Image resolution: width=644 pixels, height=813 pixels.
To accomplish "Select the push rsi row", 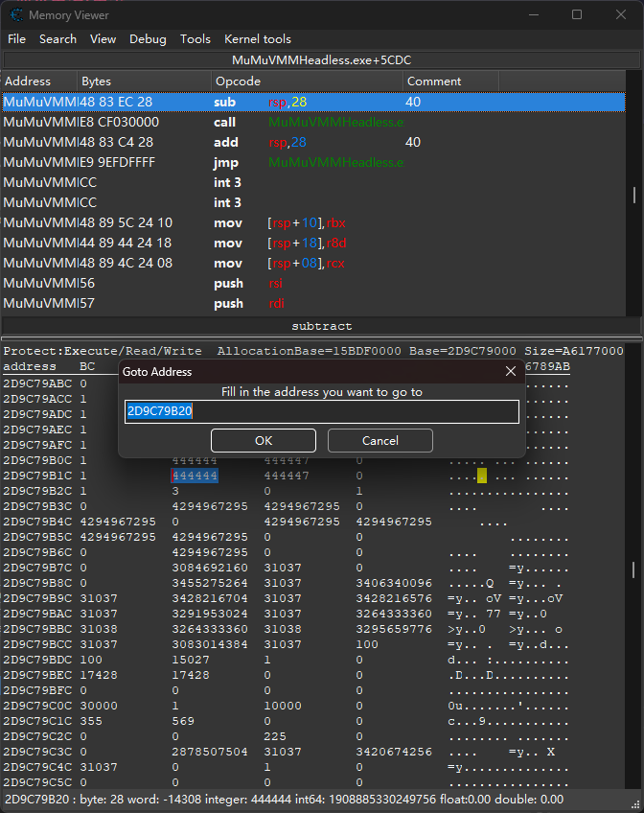I will tap(313, 283).
